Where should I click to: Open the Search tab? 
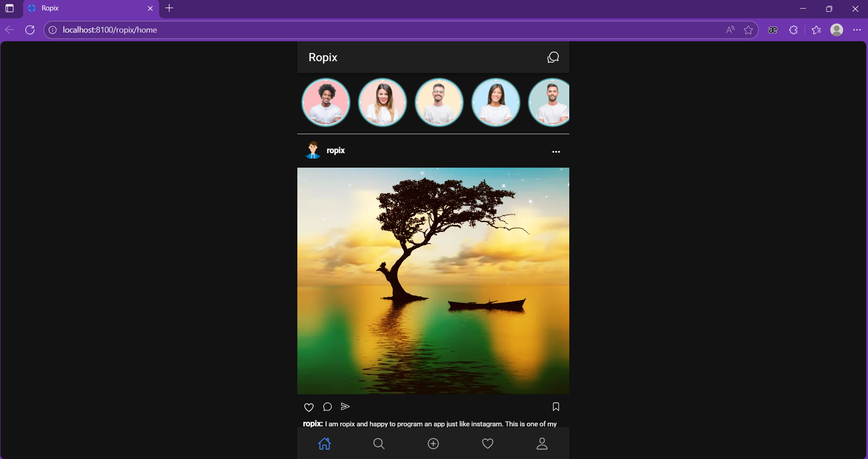(x=379, y=444)
